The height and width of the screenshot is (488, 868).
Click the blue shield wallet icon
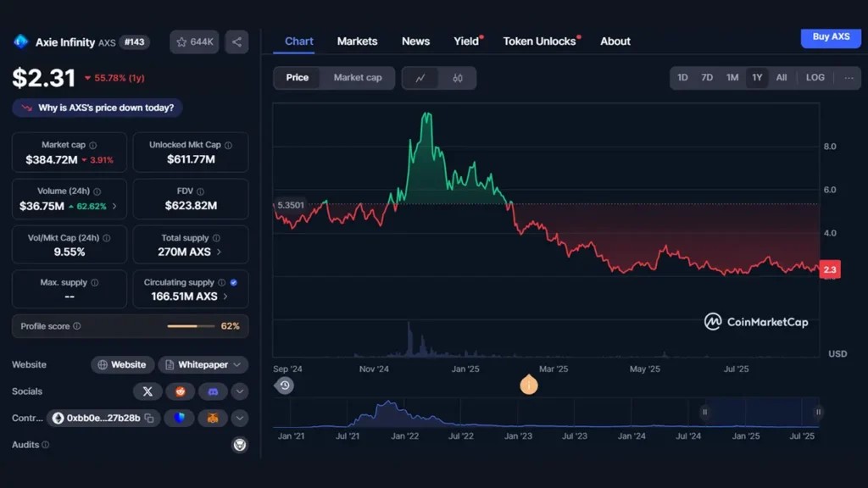(x=180, y=419)
